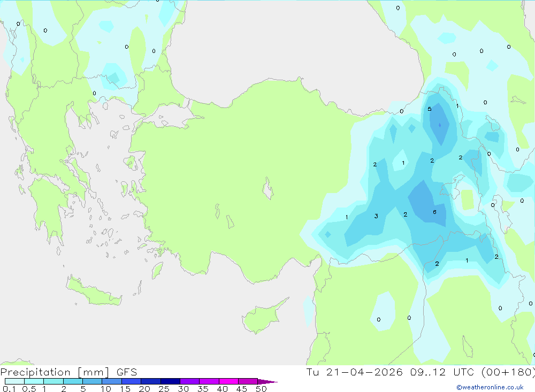Click the '15' legend scale label

[125, 389]
